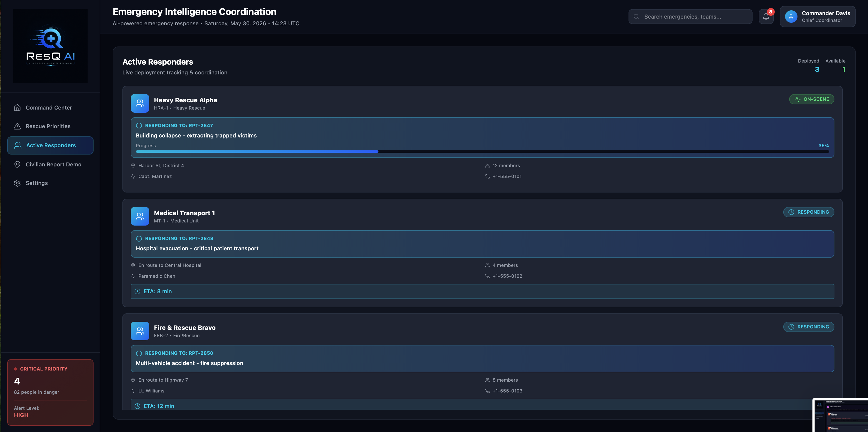Image resolution: width=868 pixels, height=432 pixels.
Task: Click the alert icon beside RPT-2848
Action: (x=139, y=238)
